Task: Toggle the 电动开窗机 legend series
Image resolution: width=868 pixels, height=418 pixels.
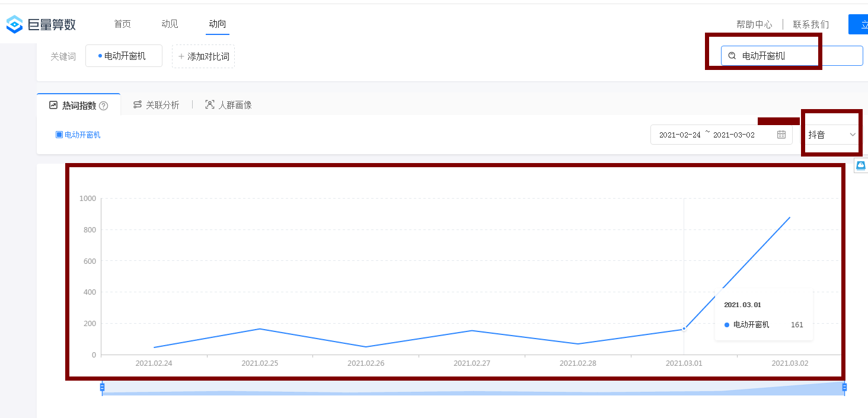Action: click(x=78, y=135)
